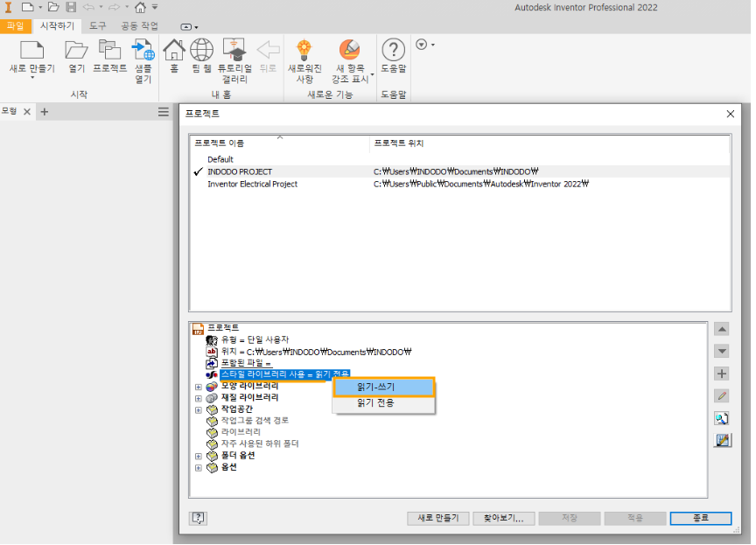
Task: Click the Save disk icon in quick access toolbar
Action: pos(71,7)
